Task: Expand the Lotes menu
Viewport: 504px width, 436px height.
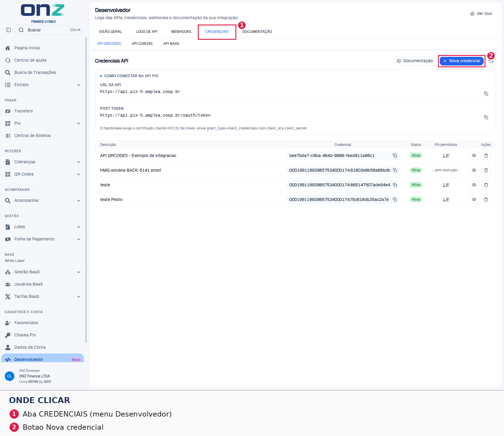Action: pyautogui.click(x=42, y=227)
